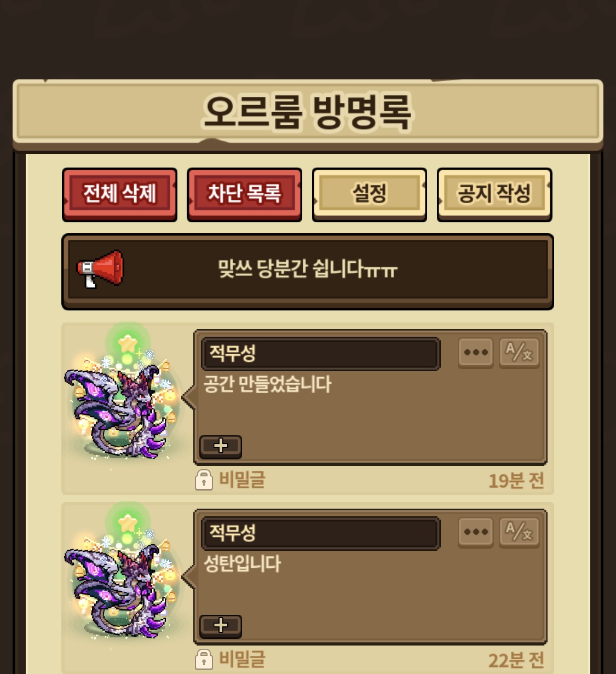616x674 pixels.
Task: Open three-dots menu on 공간 만들었습니다 post
Action: [x=476, y=352]
